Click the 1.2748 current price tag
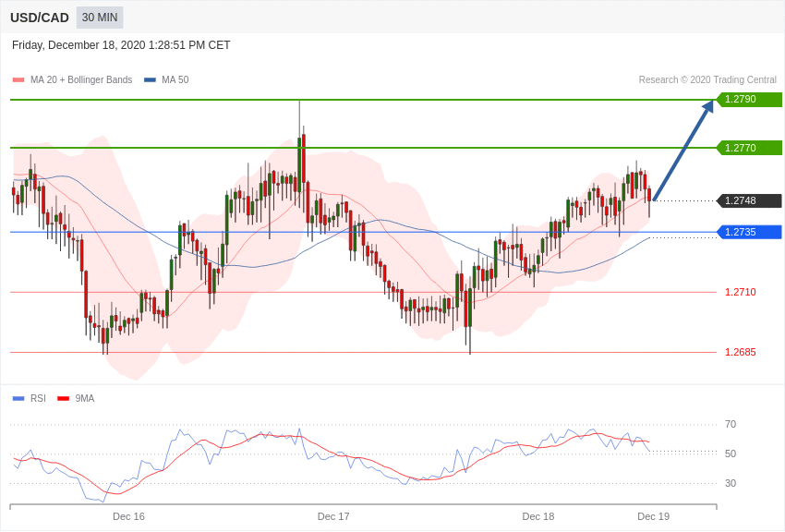The width and height of the screenshot is (785, 532). (x=749, y=200)
